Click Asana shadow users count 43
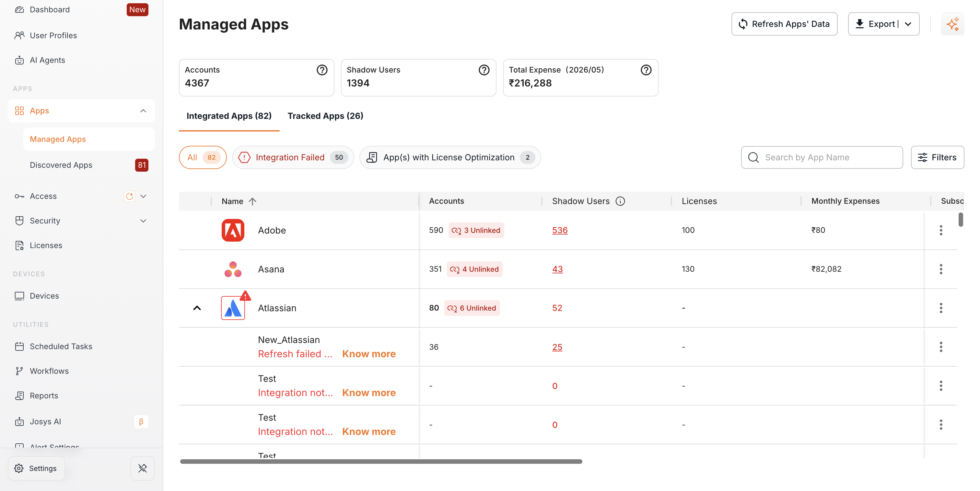 click(x=557, y=269)
